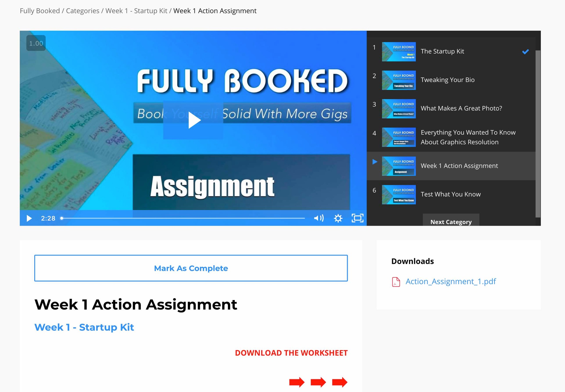Mute the video using speaker icon
This screenshot has width=565, height=392.
319,218
